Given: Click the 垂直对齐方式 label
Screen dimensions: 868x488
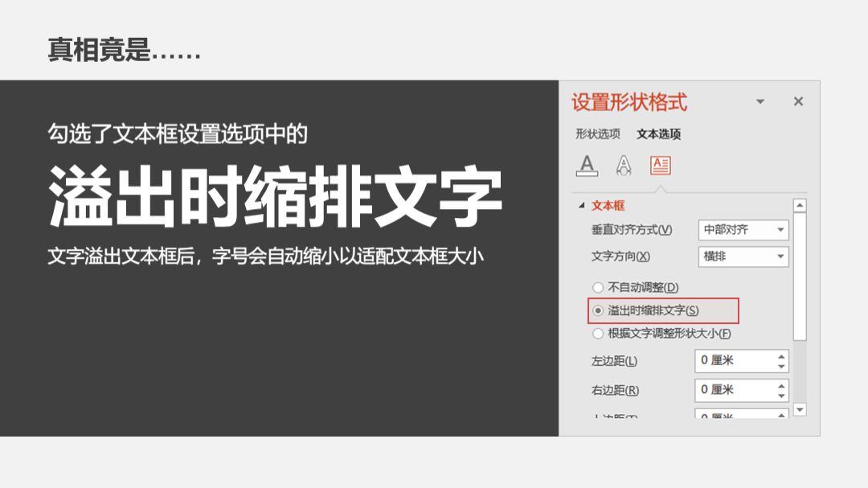Looking at the screenshot, I should click(x=632, y=230).
